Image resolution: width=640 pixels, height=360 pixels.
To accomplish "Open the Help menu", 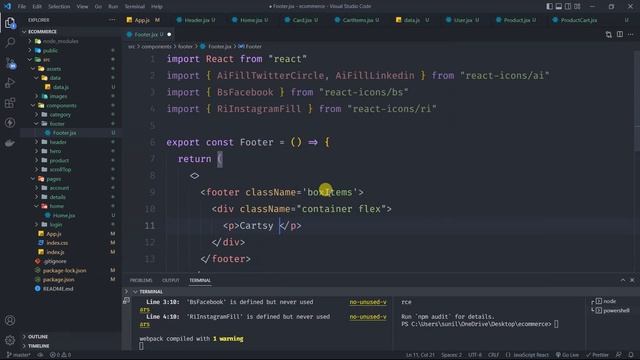I will click(x=157, y=7).
